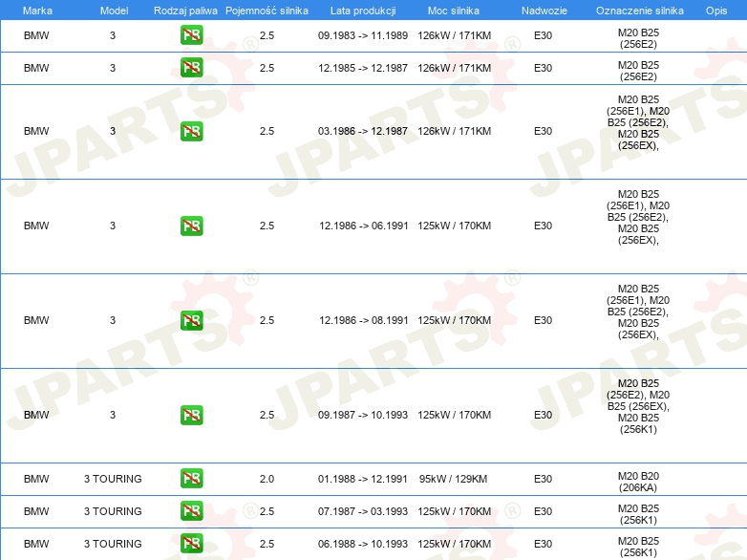Image resolution: width=747 pixels, height=560 pixels.
Task: Click model 3 in 12.1985 -> 12.1987 row
Action: coord(113,68)
